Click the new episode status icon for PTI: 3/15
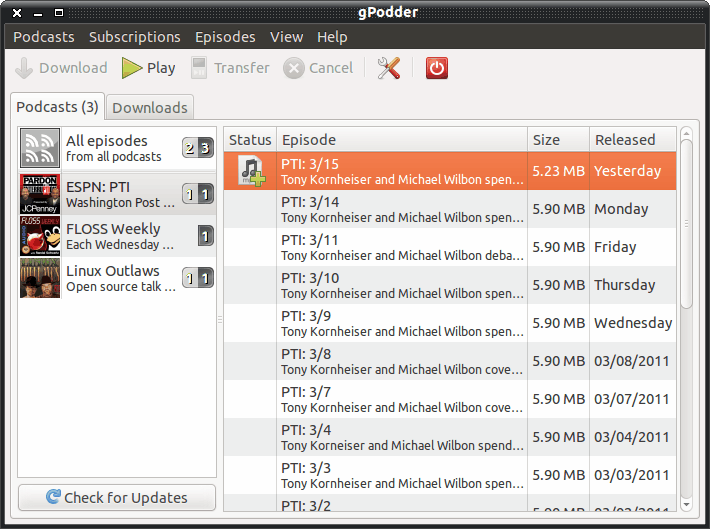 tap(250, 171)
